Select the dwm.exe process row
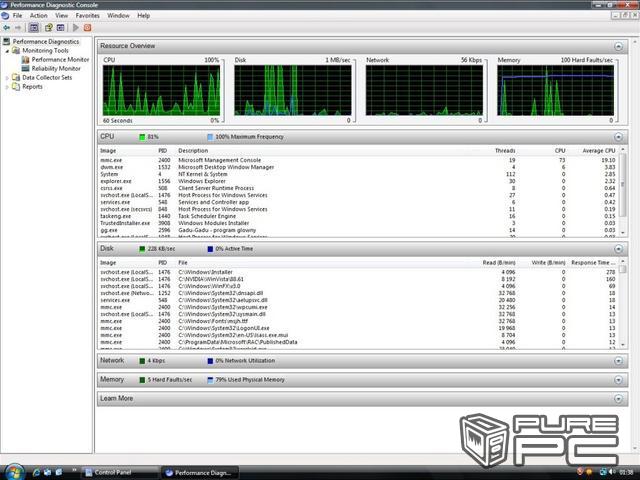The width and height of the screenshot is (640, 480). coord(358,167)
